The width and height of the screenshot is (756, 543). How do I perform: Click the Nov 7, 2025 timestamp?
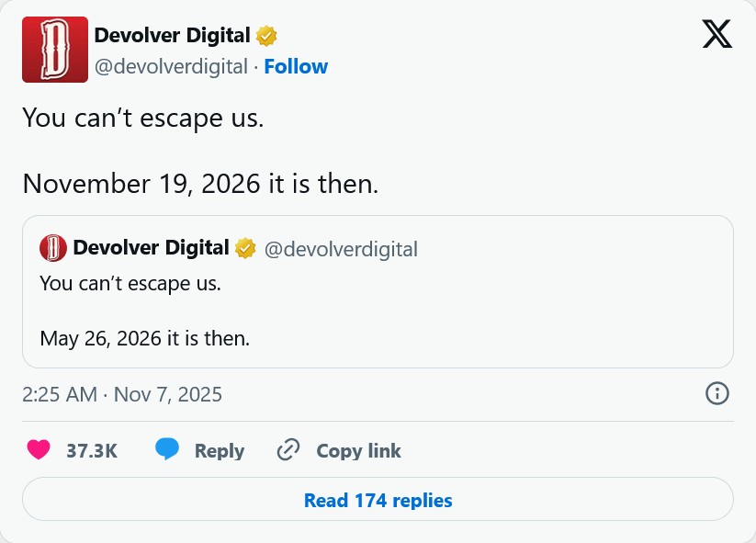[121, 394]
